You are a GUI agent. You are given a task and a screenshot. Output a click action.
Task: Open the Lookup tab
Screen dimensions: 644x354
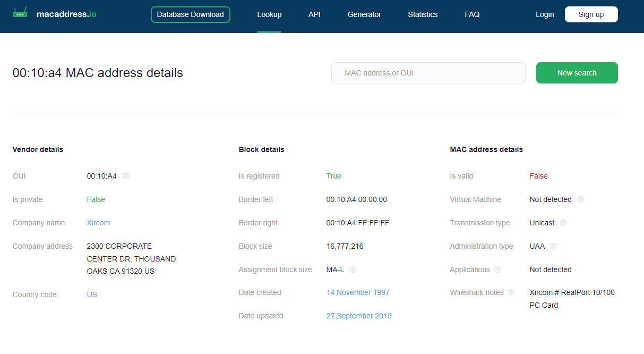click(x=269, y=14)
